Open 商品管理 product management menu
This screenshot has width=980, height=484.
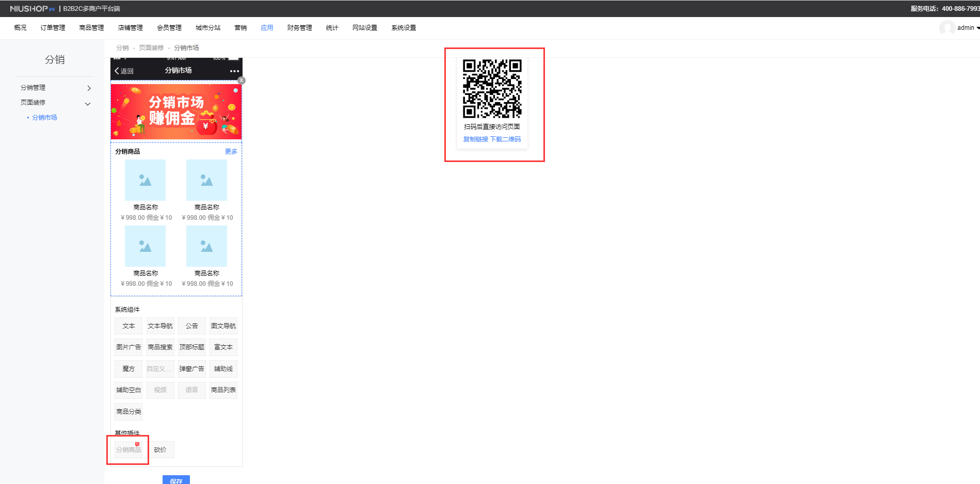pos(91,28)
